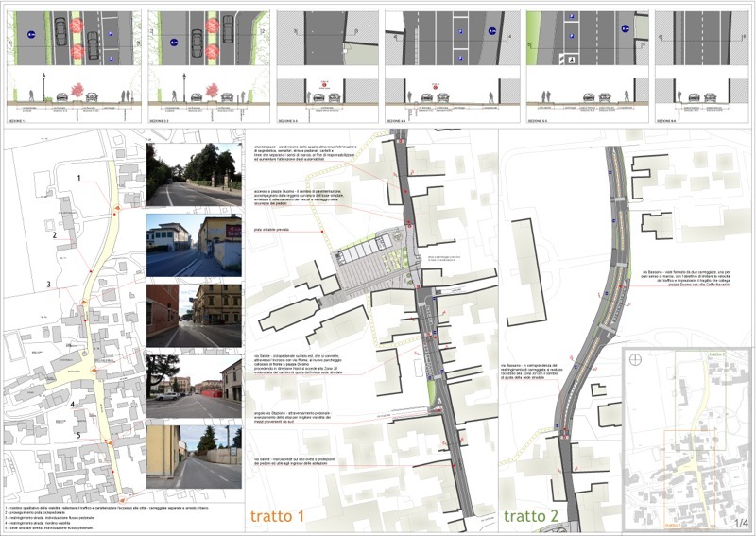Open site photo 1 of the tree-lined road
This screenshot has height=536, width=756.
point(194,175)
